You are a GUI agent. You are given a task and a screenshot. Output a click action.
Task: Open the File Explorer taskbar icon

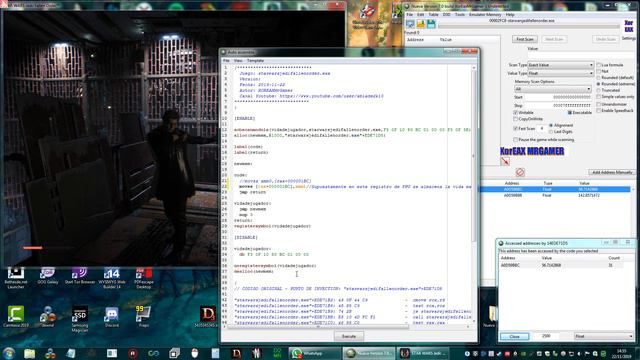29,353
